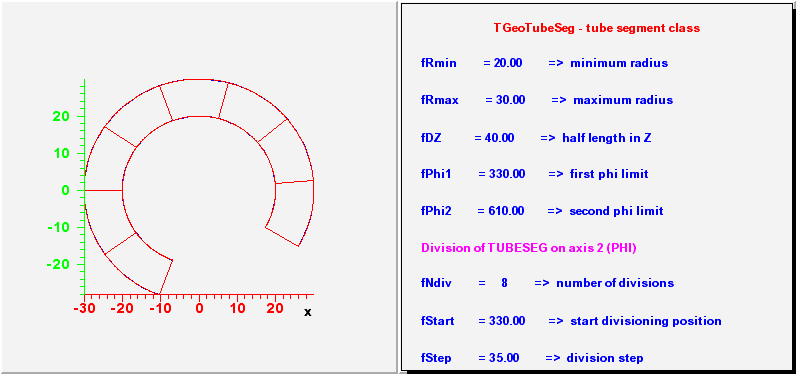Click the -30 label on horizontal axis
The width and height of the screenshot is (796, 374).
coord(84,309)
